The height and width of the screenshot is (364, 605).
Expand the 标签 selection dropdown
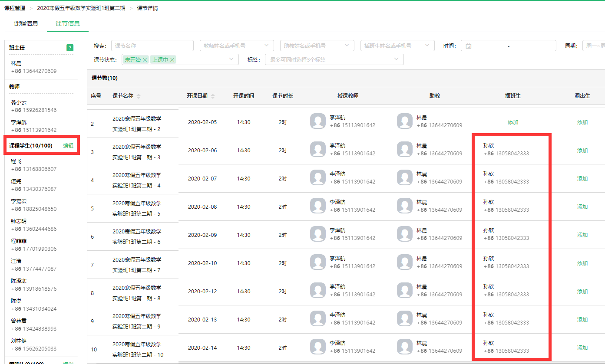tap(334, 59)
